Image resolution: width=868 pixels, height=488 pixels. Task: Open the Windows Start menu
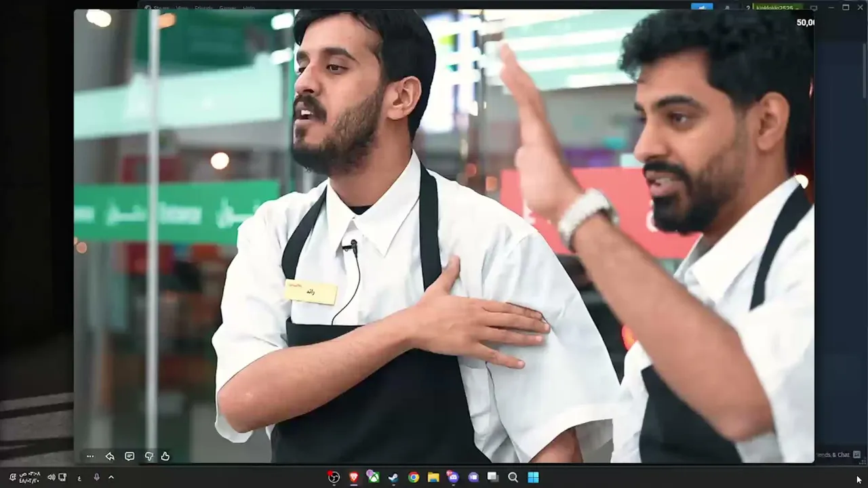pos(533,477)
